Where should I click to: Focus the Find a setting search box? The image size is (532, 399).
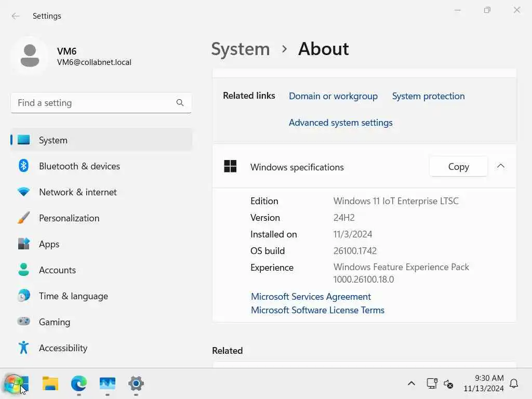(101, 103)
